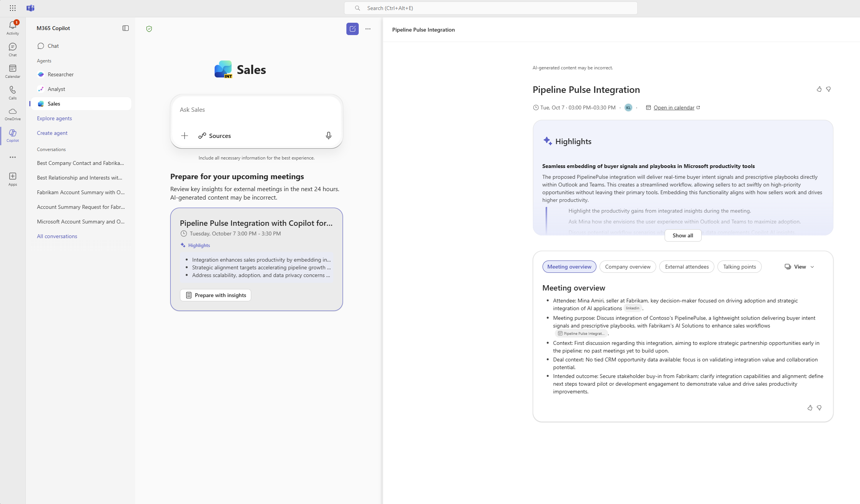
Task: Open Apps from the left rail
Action: [x=12, y=178]
